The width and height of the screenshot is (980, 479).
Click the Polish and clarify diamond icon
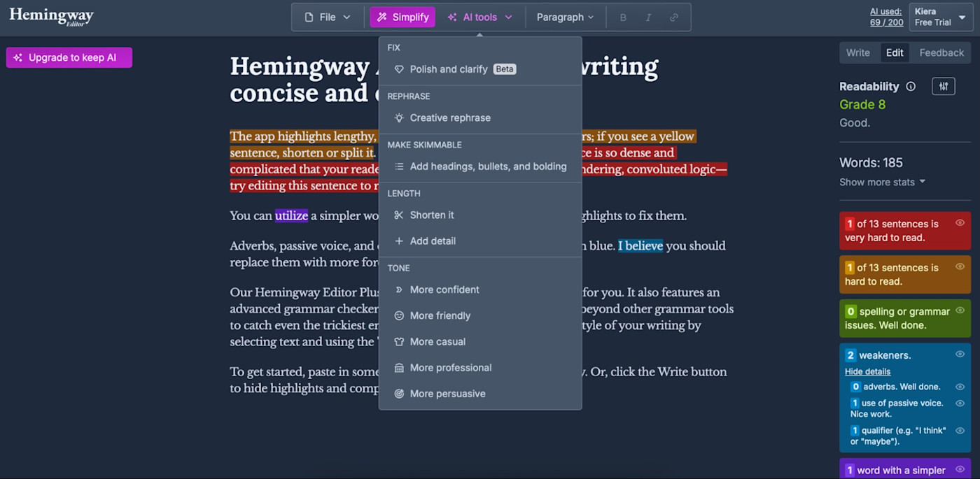[x=399, y=69]
